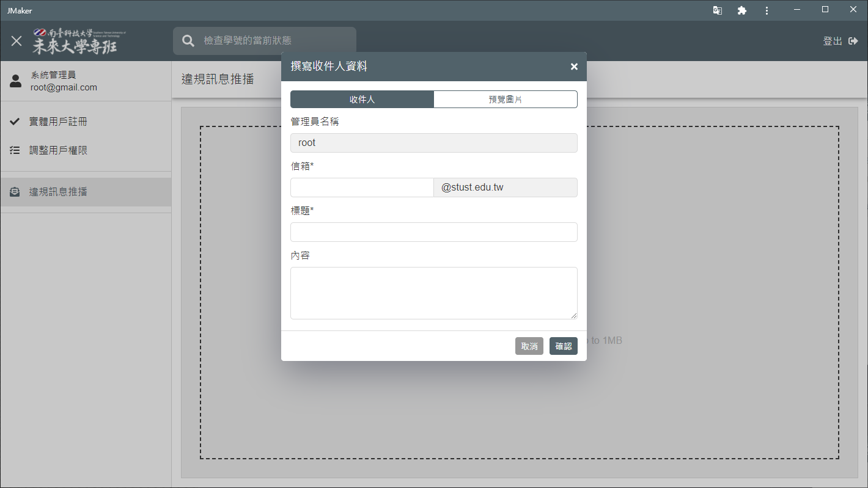Click the @stust.edu.tw domain suffix
The width and height of the screenshot is (868, 488).
point(506,188)
